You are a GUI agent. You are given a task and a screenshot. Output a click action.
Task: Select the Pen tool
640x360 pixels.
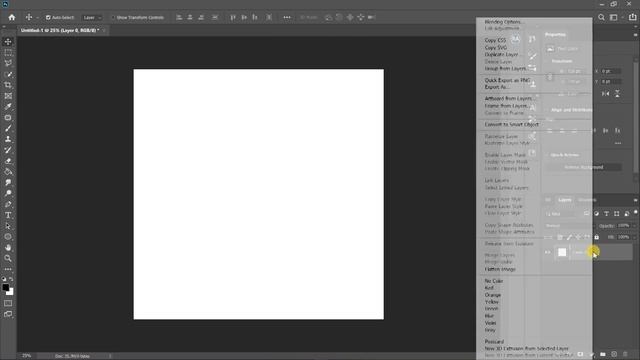pos(8,204)
